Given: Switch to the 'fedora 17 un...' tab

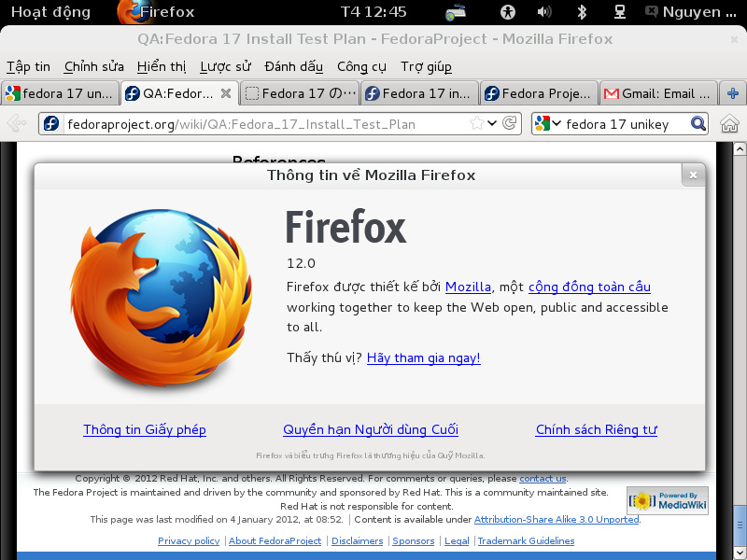Looking at the screenshot, I should (60, 93).
